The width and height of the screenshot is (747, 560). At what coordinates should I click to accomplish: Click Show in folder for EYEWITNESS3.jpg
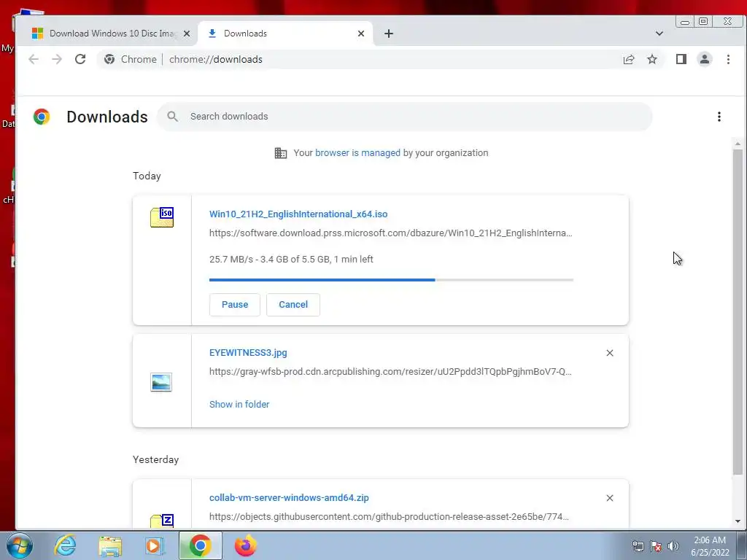pyautogui.click(x=239, y=404)
